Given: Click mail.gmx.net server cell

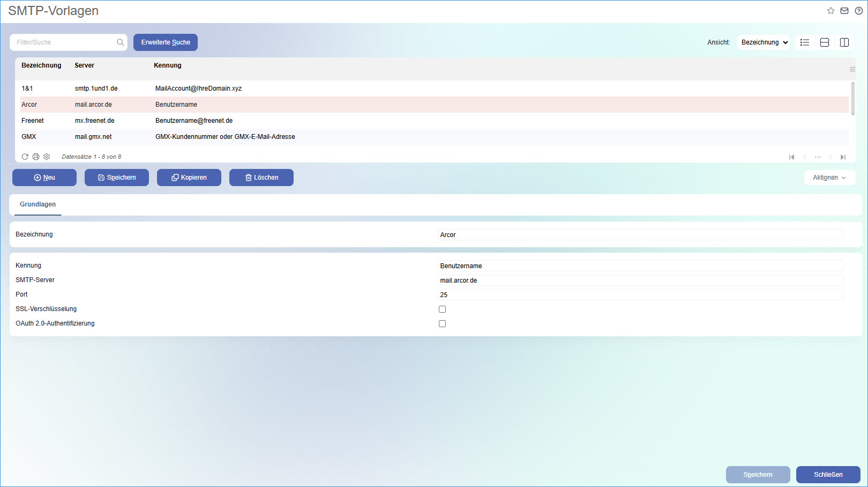Looking at the screenshot, I should [x=93, y=137].
